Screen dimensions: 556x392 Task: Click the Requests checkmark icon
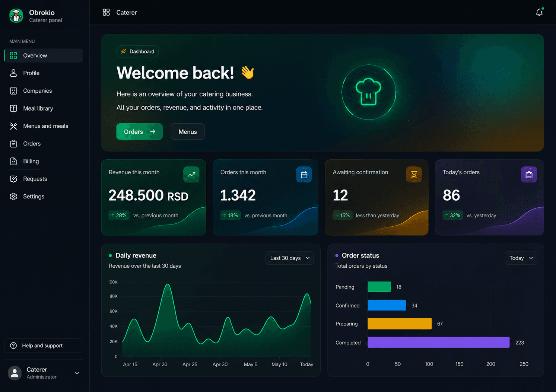pos(13,179)
